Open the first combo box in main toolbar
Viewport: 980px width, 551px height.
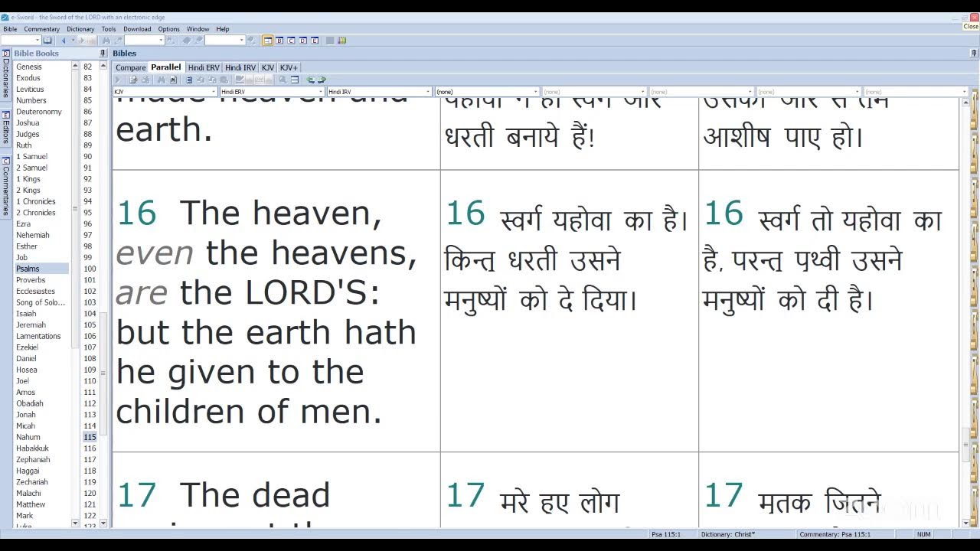click(21, 40)
